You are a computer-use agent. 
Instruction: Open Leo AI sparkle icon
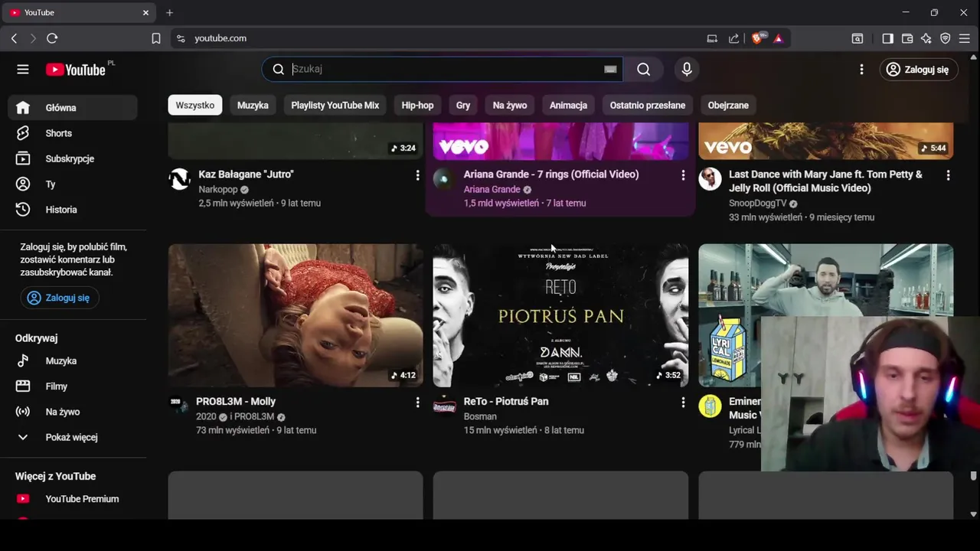click(926, 38)
